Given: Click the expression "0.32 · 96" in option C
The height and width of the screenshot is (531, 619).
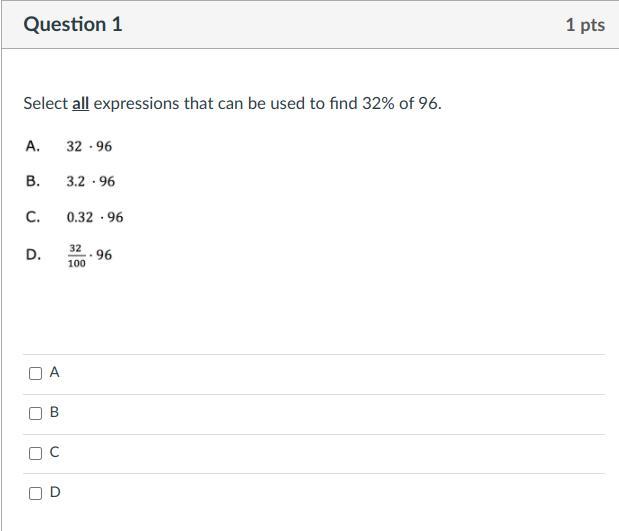Looking at the screenshot, I should (x=95, y=217).
